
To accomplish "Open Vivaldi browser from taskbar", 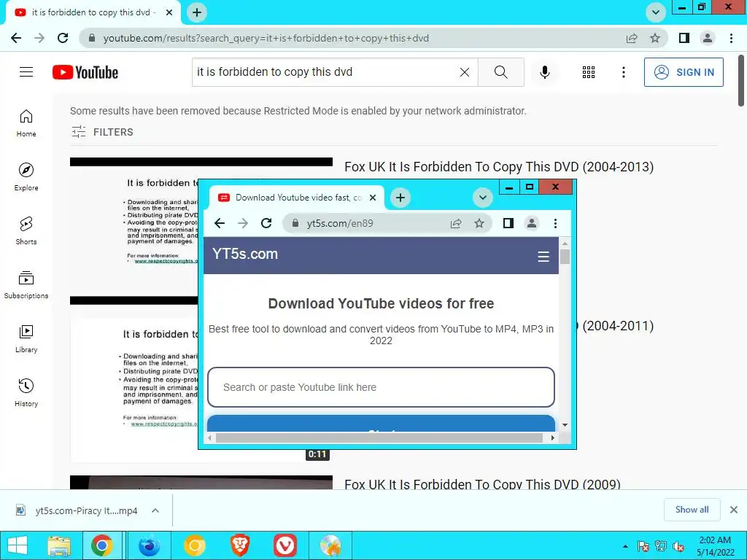I will (x=285, y=545).
